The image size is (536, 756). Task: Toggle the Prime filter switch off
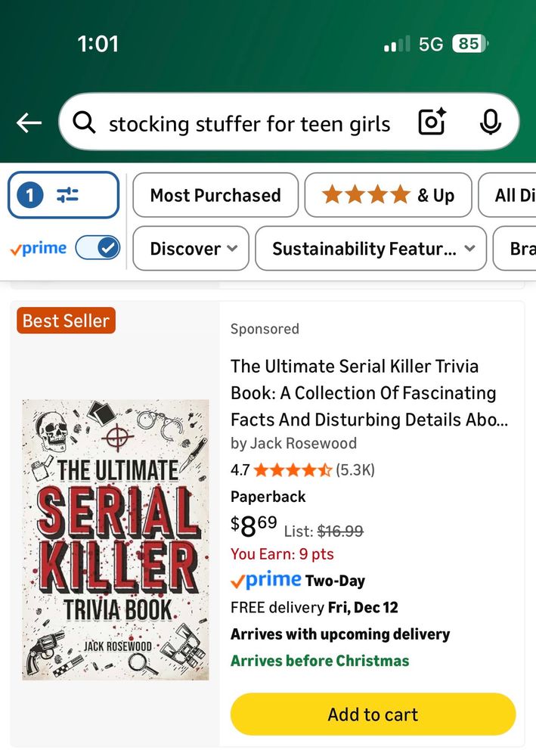pos(98,248)
